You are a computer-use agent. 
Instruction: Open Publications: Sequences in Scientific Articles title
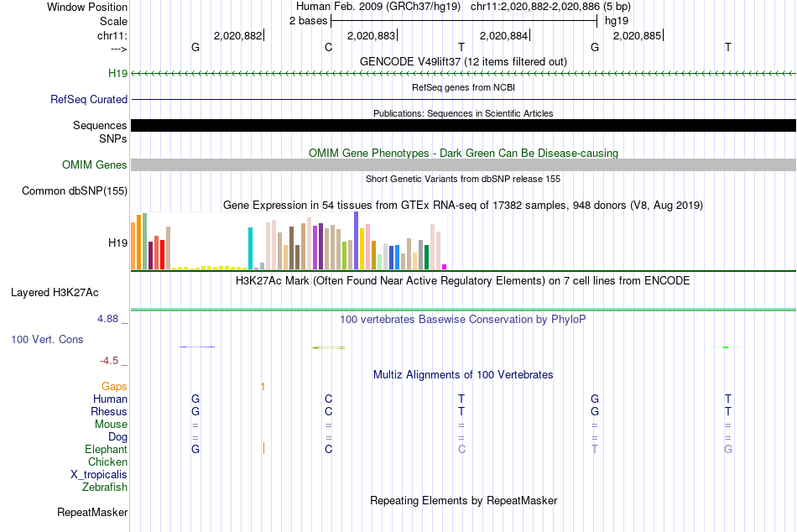point(463,113)
